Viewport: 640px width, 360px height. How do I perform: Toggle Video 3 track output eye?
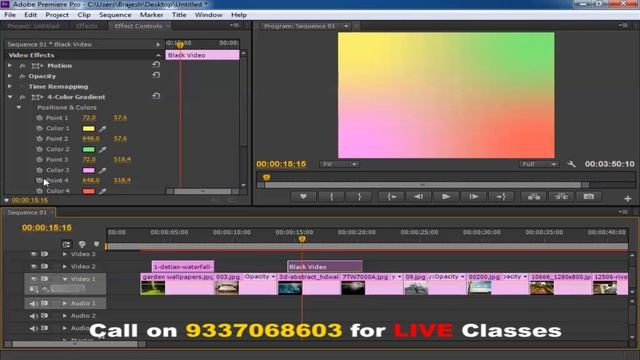point(34,254)
